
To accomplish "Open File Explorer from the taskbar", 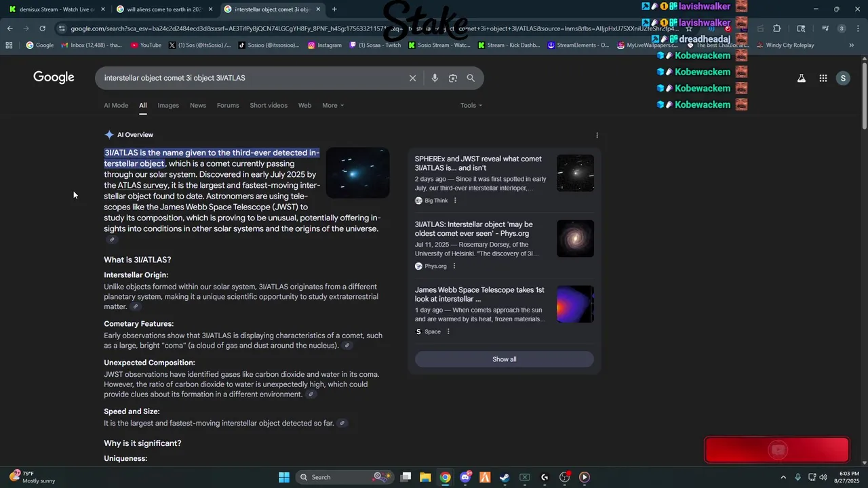I will 425,477.
